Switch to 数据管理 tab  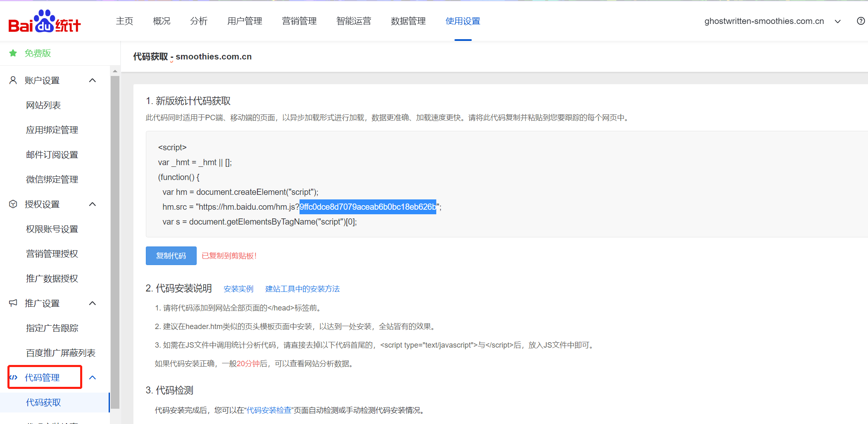click(x=408, y=21)
